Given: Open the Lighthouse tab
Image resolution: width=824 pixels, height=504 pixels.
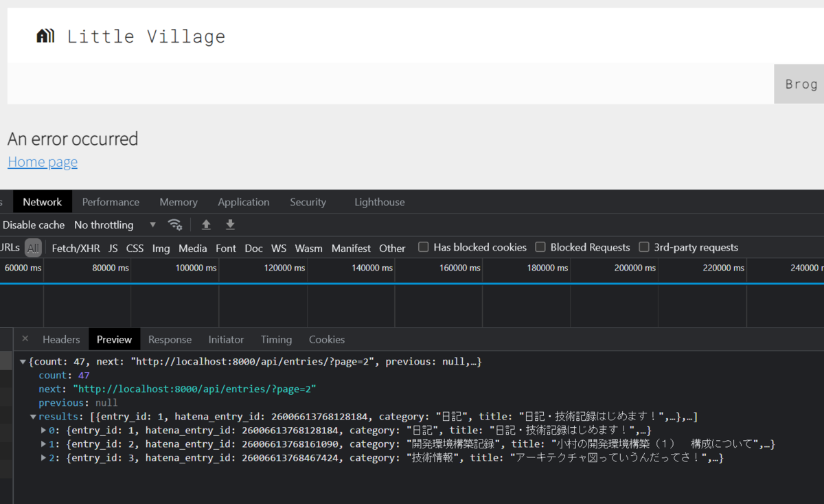Looking at the screenshot, I should (x=380, y=202).
